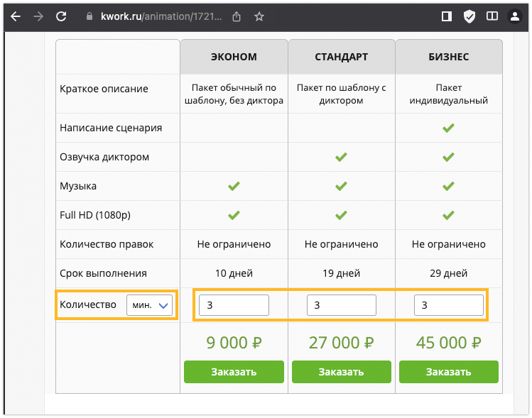Open the shield extension icon

tap(469, 16)
